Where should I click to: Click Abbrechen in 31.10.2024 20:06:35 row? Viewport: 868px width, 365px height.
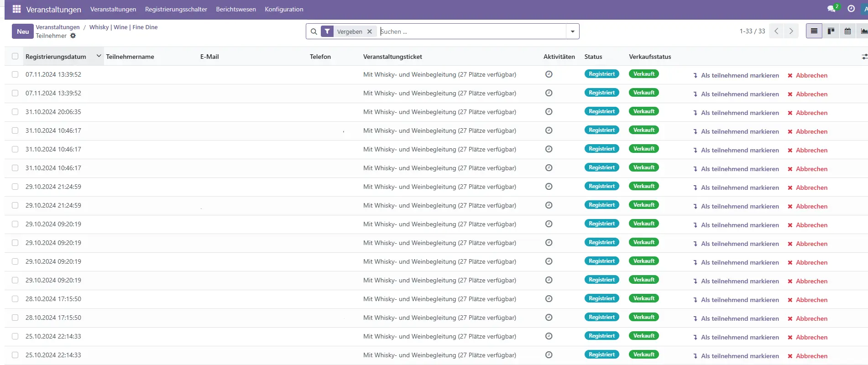click(x=807, y=113)
